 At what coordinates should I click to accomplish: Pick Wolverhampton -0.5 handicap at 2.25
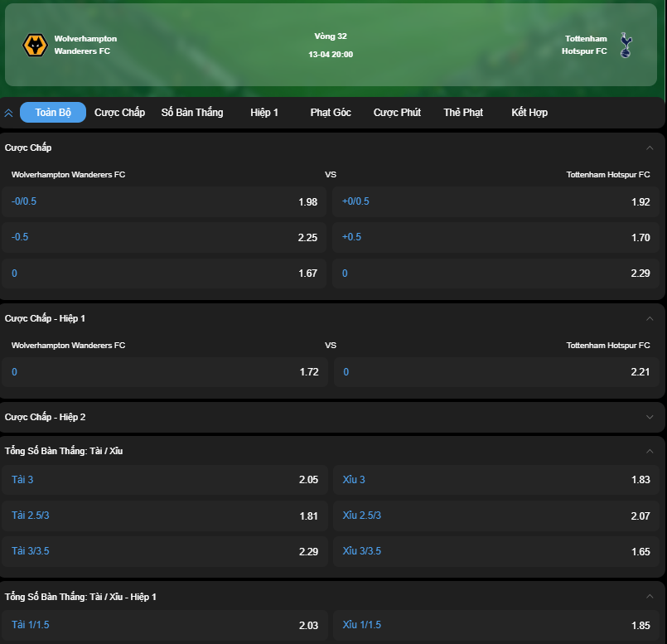[164, 238]
